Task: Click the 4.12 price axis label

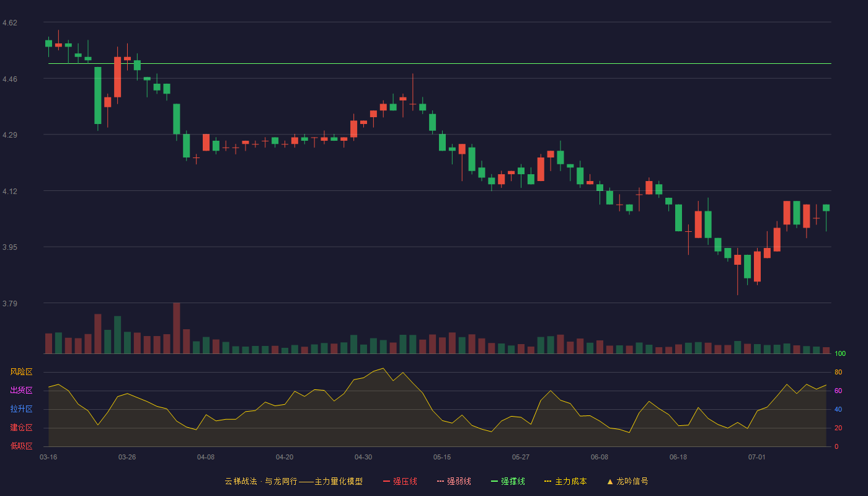Action: click(x=10, y=192)
